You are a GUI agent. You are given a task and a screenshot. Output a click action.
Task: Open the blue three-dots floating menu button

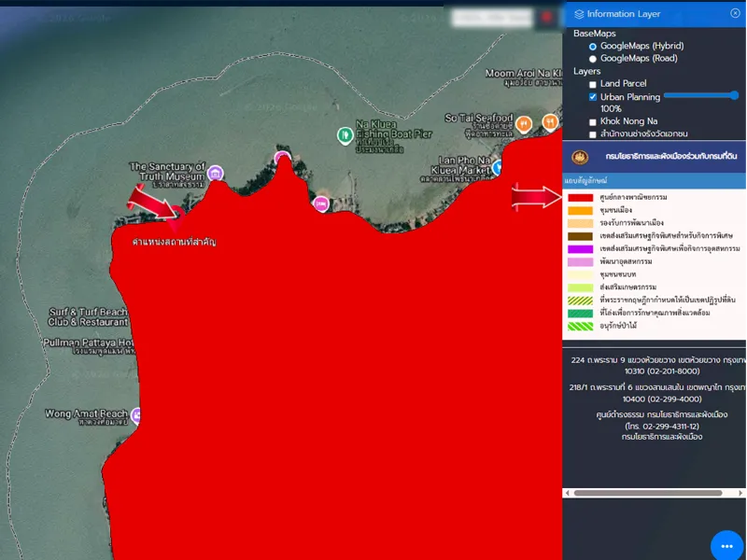pyautogui.click(x=726, y=545)
